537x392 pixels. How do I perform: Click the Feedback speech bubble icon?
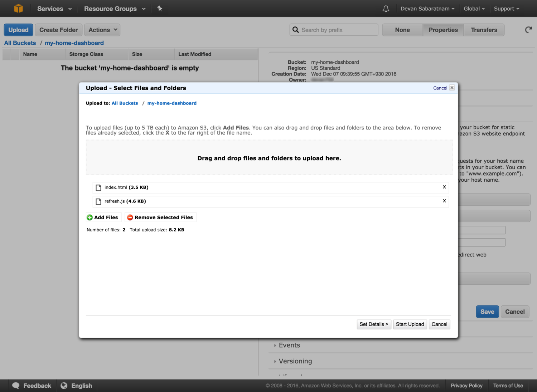pos(16,386)
